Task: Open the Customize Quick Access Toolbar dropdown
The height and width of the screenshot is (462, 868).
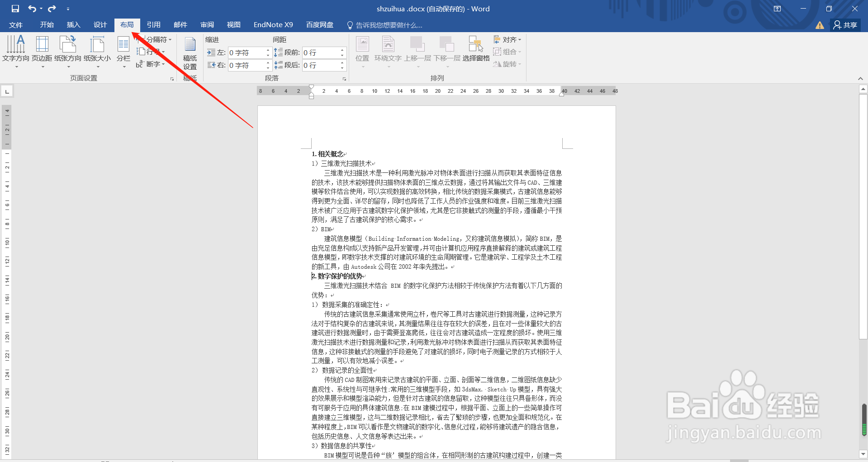Action: coord(68,9)
